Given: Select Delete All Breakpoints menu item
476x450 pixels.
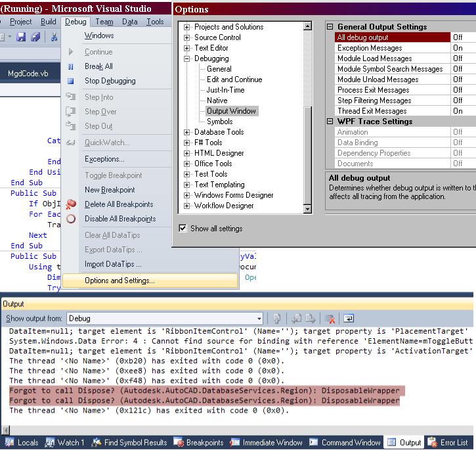Looking at the screenshot, I should click(119, 204).
